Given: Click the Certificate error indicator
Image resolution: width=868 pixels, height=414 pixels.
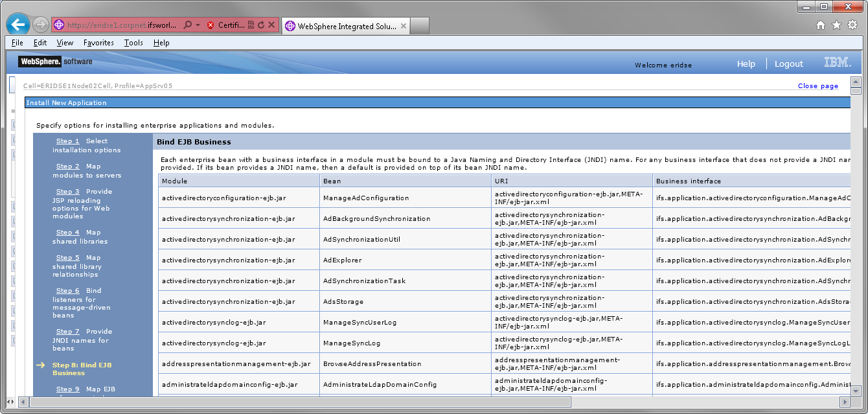Looking at the screenshot, I should (211, 25).
